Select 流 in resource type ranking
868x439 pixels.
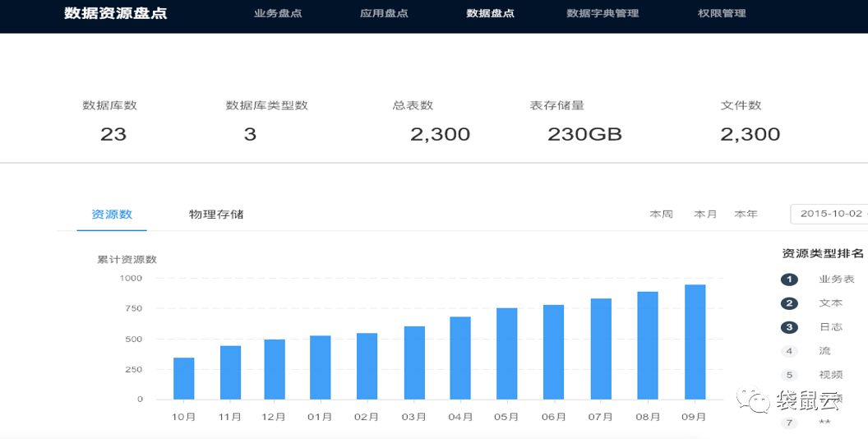tap(824, 351)
